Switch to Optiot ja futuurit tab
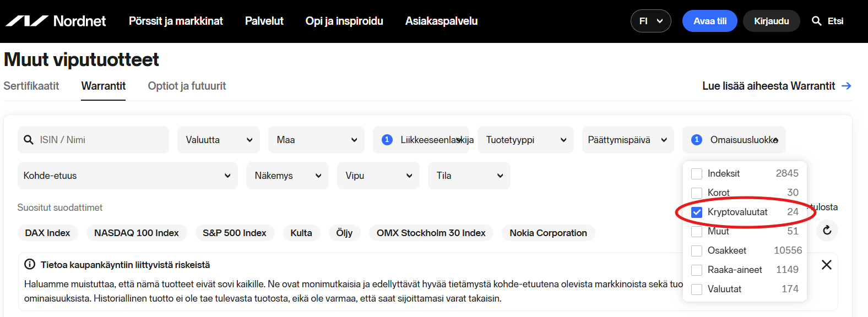This screenshot has width=868, height=317. [187, 86]
